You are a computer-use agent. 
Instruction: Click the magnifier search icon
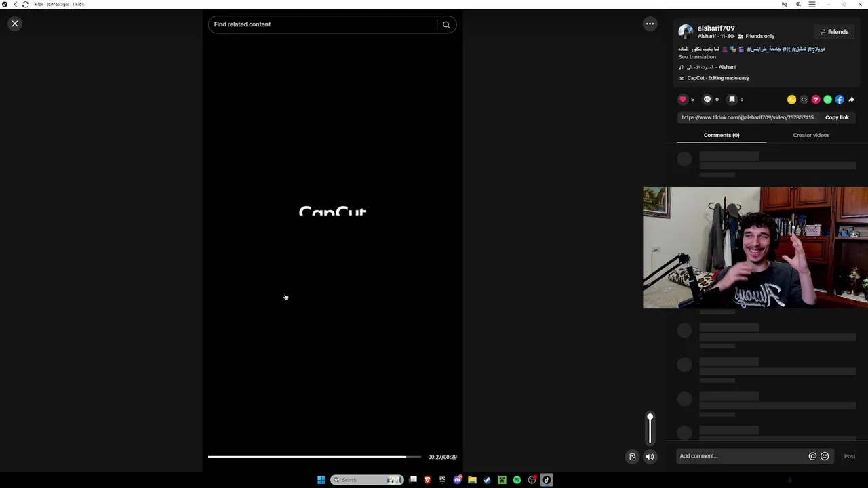446,24
